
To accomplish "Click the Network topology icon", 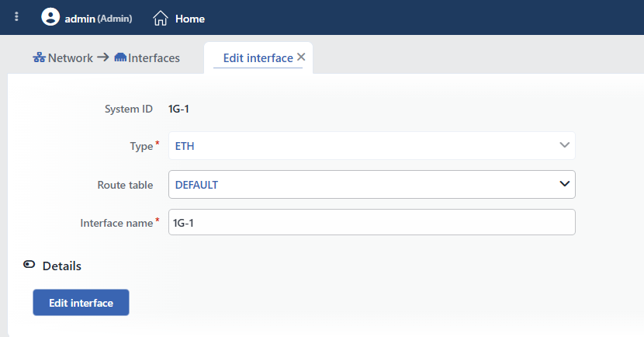I will click(x=39, y=57).
